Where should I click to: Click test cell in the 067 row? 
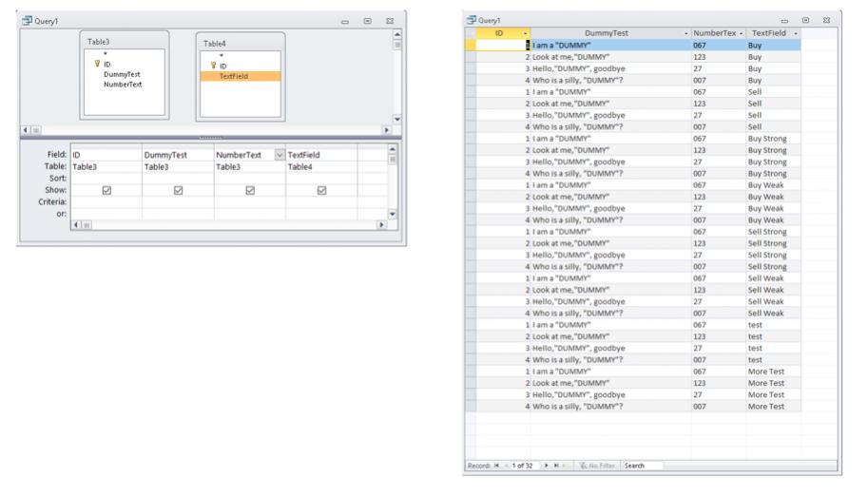773,325
